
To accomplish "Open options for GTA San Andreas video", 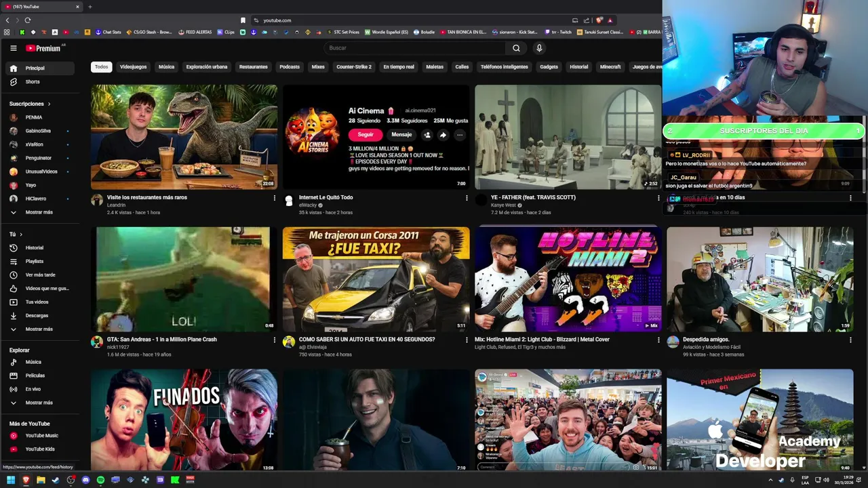I will [x=274, y=340].
